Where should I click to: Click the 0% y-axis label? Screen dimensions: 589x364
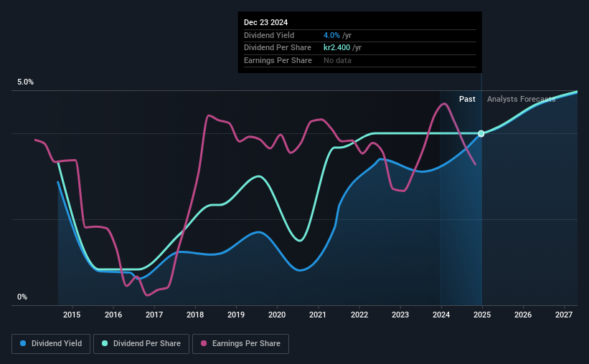pyautogui.click(x=22, y=297)
